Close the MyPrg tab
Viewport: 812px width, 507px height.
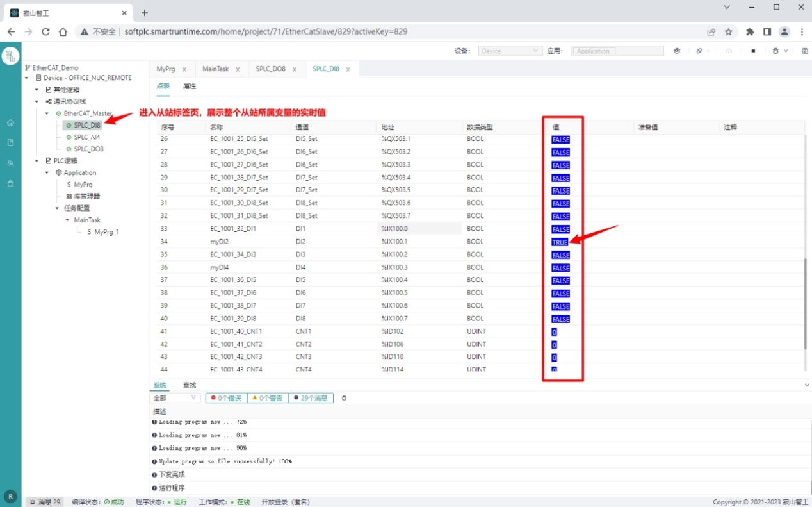pyautogui.click(x=184, y=69)
